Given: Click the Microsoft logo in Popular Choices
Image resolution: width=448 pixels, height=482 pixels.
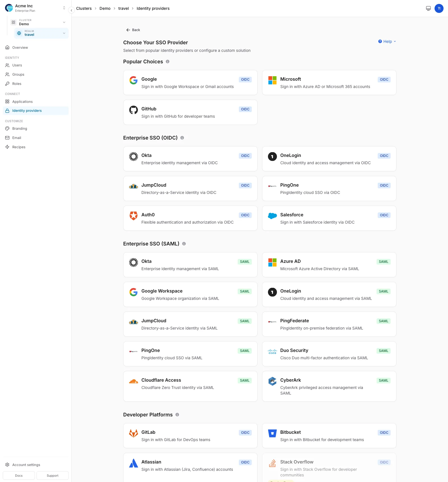Looking at the screenshot, I should (272, 80).
